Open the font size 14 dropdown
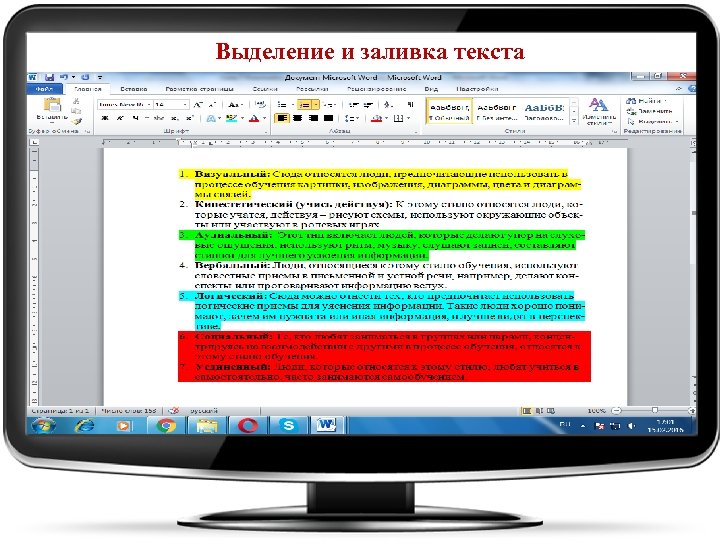The image size is (720, 540). tap(185, 105)
